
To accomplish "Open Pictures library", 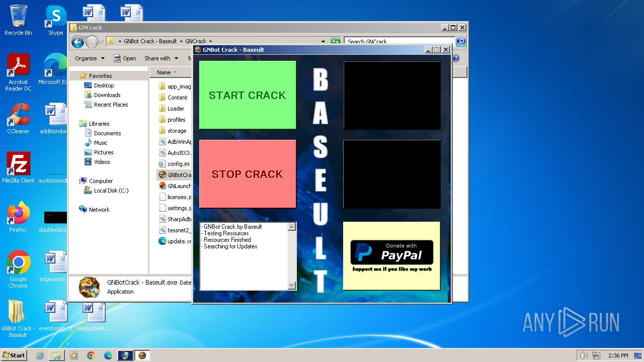I will [104, 152].
